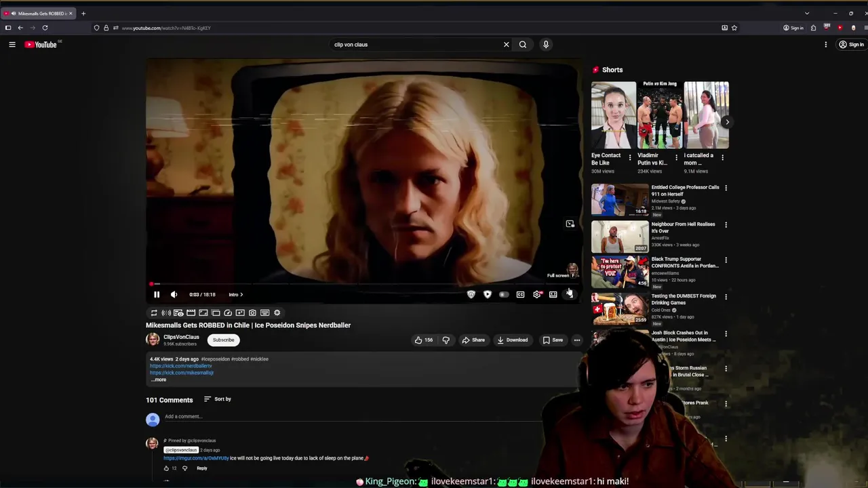Run the search with magnifier button
Screen dimensions: 868x488
pos(523,45)
